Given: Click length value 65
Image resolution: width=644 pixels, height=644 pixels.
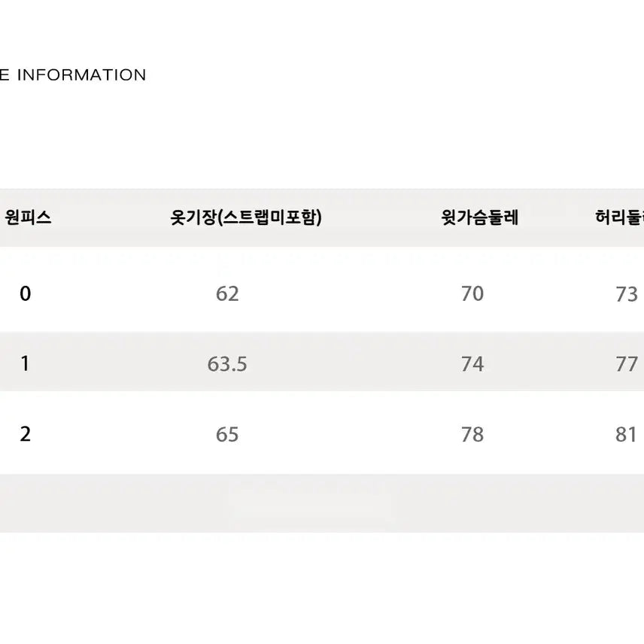Looking at the screenshot, I should point(227,435).
